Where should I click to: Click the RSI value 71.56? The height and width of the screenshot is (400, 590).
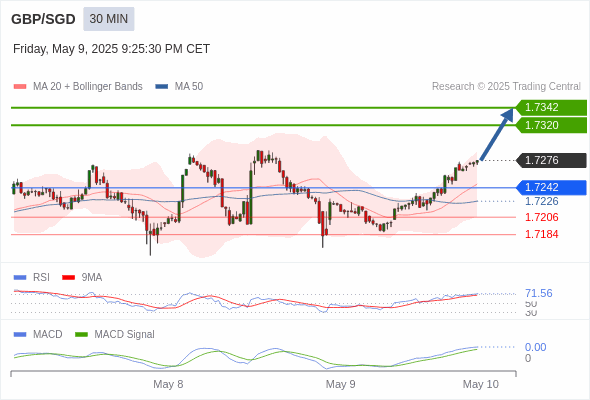(x=538, y=293)
